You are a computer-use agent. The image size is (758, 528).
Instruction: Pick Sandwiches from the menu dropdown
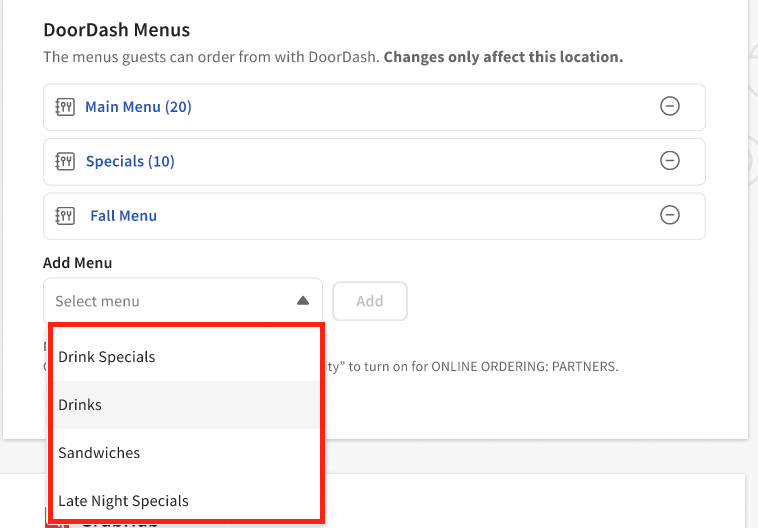pos(99,453)
